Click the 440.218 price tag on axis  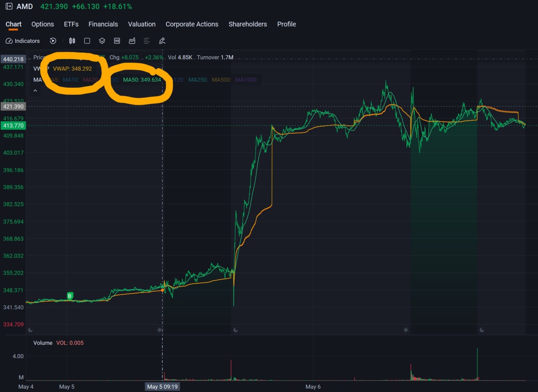tap(13, 59)
